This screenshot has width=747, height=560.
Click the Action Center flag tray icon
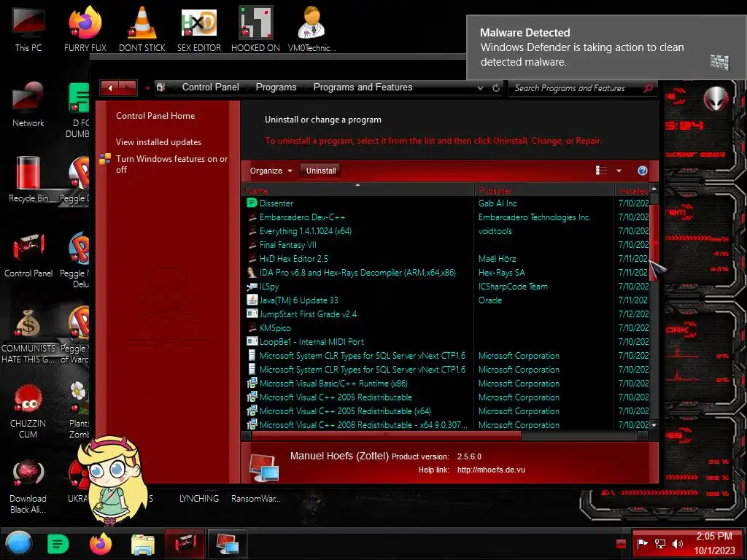tap(642, 543)
